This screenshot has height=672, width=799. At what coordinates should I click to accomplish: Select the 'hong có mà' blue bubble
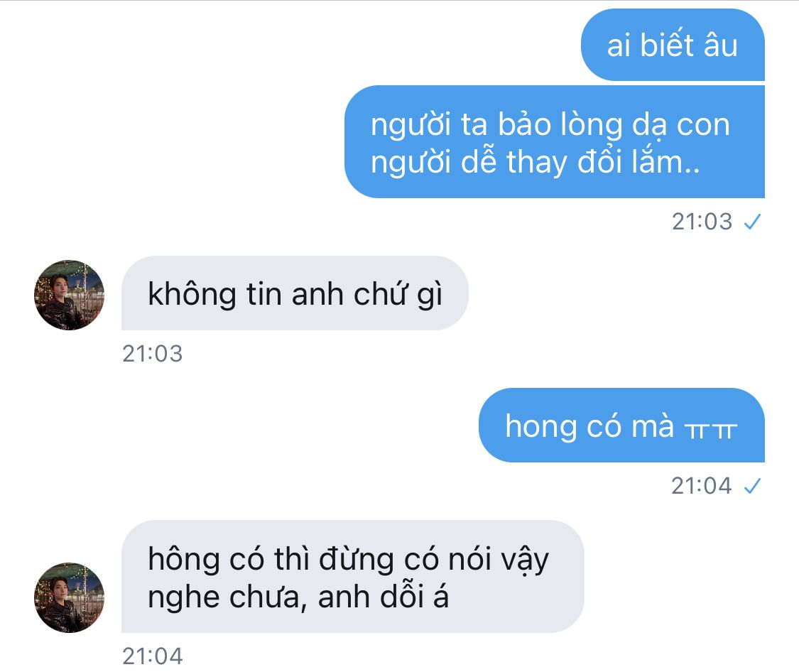(x=621, y=425)
